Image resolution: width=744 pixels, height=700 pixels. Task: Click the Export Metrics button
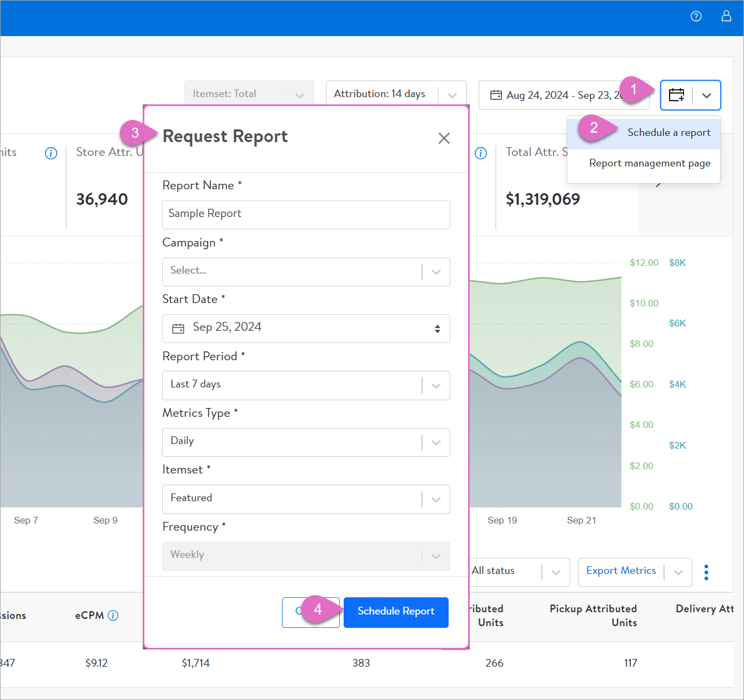(x=621, y=571)
